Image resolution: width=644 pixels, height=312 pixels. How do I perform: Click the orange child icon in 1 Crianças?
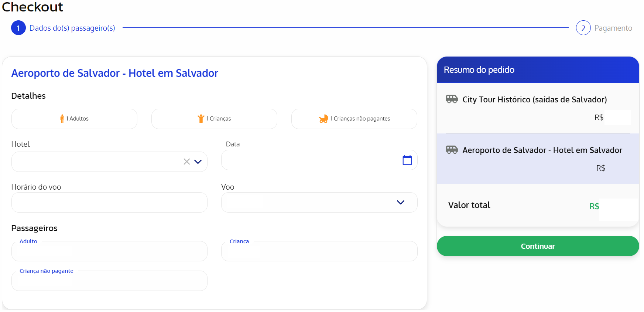[x=201, y=119]
